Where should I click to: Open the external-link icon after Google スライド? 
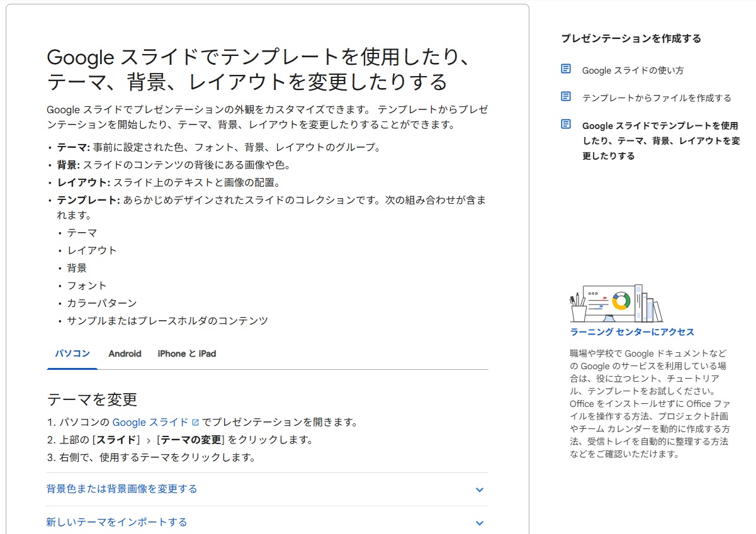(195, 422)
